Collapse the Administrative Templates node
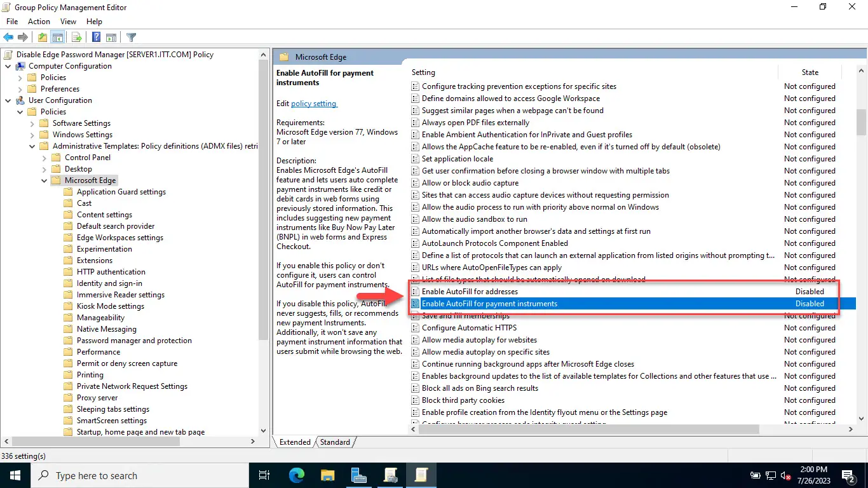 [32, 146]
